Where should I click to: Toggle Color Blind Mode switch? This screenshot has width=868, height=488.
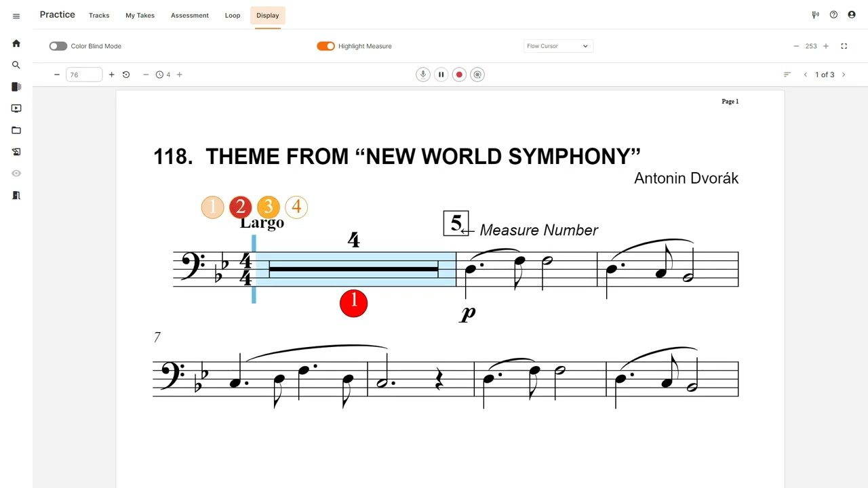coord(58,46)
